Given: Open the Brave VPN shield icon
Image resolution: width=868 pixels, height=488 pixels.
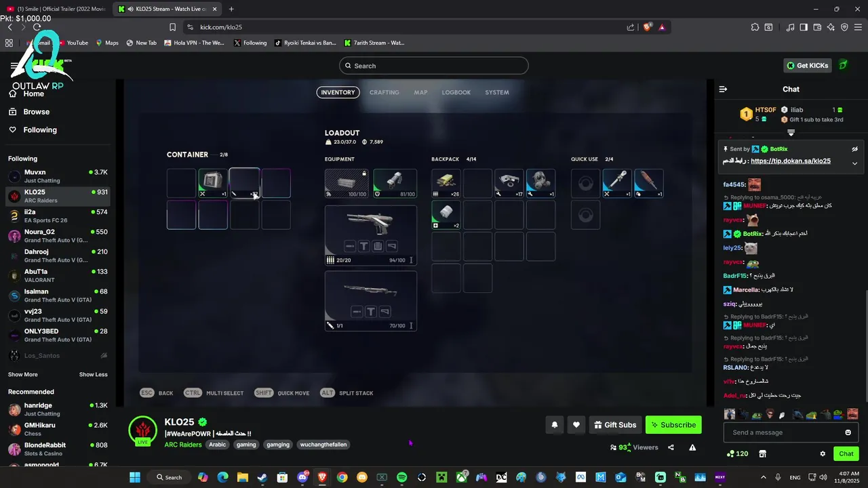Looking at the screenshot, I should pos(844,27).
